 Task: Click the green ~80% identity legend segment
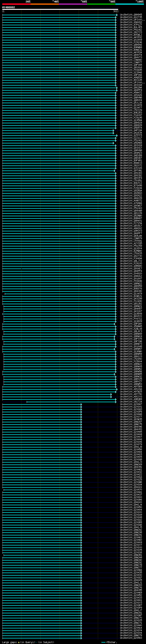click(x=101, y=4)
